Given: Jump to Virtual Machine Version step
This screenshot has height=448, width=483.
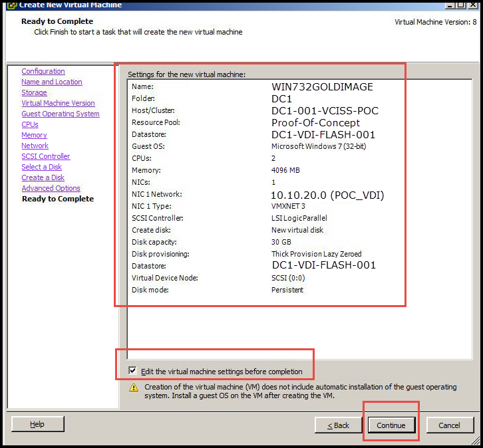Looking at the screenshot, I should (x=59, y=103).
